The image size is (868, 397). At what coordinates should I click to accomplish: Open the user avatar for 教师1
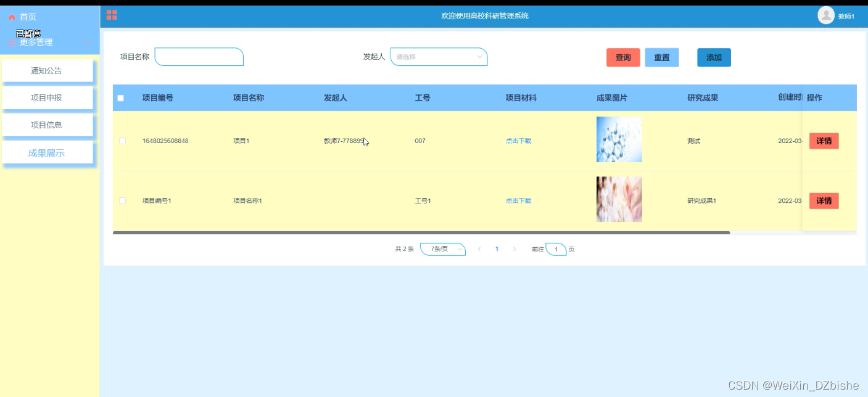(x=826, y=15)
